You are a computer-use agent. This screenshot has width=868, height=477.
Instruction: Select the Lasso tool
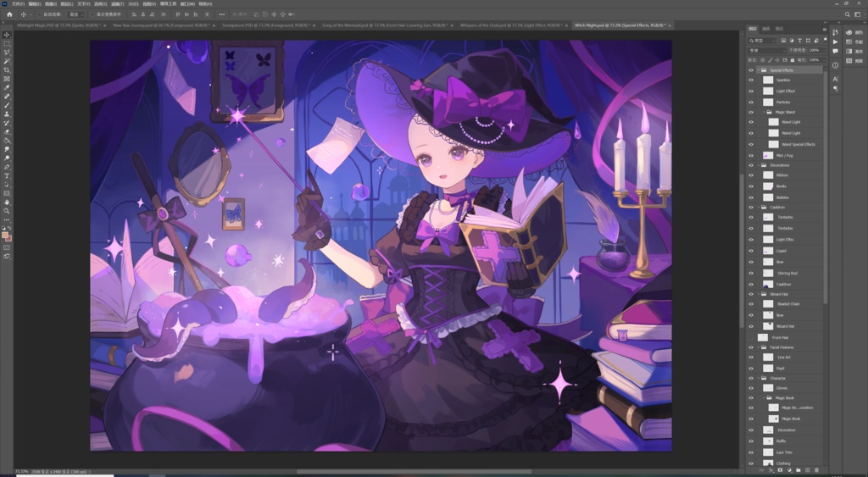click(x=7, y=52)
